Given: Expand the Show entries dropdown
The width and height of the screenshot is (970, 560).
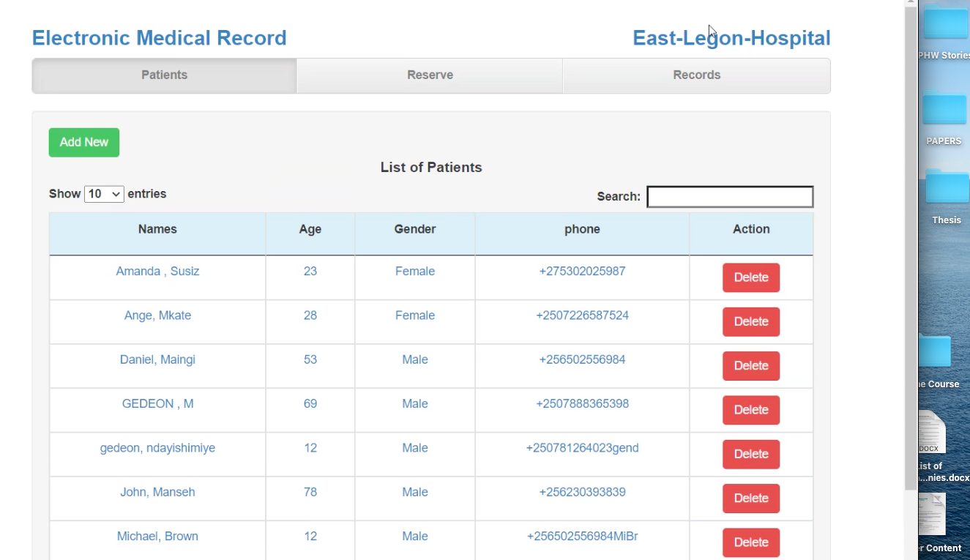Looking at the screenshot, I should click(x=104, y=194).
